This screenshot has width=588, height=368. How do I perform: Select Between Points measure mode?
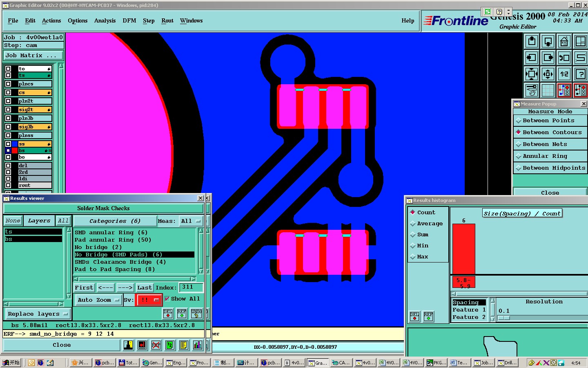coord(550,121)
